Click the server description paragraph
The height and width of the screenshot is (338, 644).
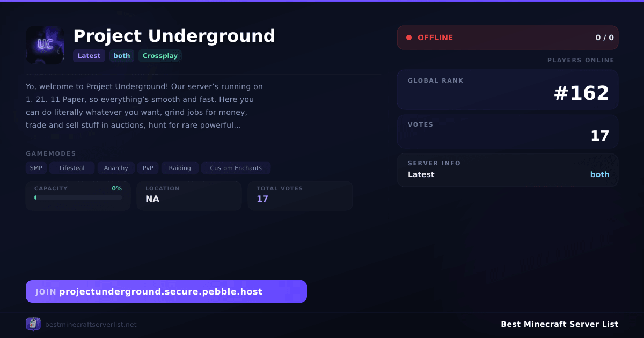point(145,106)
